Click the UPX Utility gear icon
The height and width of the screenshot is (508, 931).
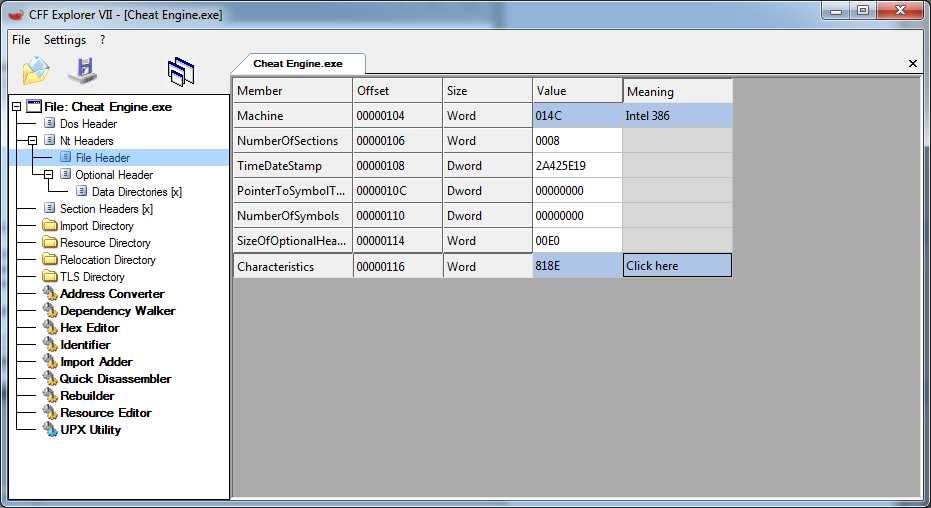click(x=50, y=429)
